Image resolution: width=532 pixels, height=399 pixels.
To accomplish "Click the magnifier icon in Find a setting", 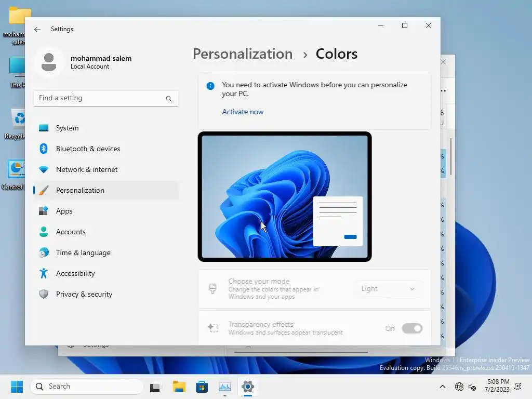I will 169,99.
